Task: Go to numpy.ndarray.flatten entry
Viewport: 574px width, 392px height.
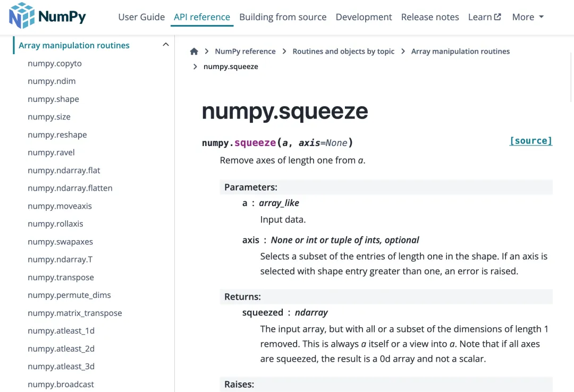Action: (x=70, y=188)
